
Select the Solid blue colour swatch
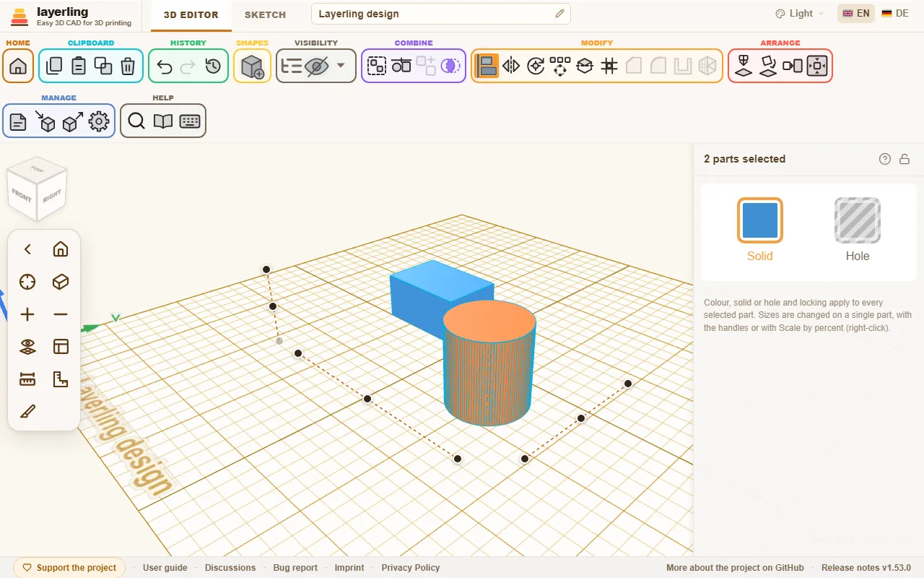pyautogui.click(x=760, y=220)
